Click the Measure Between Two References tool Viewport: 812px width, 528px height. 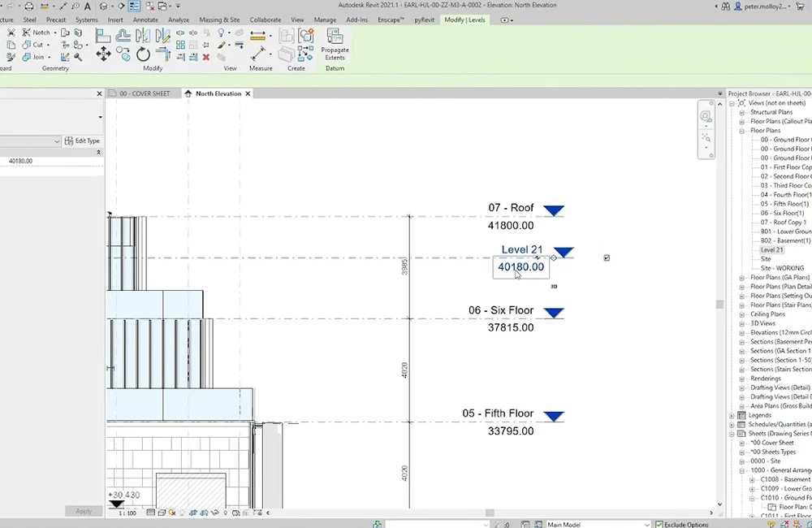tap(257, 54)
